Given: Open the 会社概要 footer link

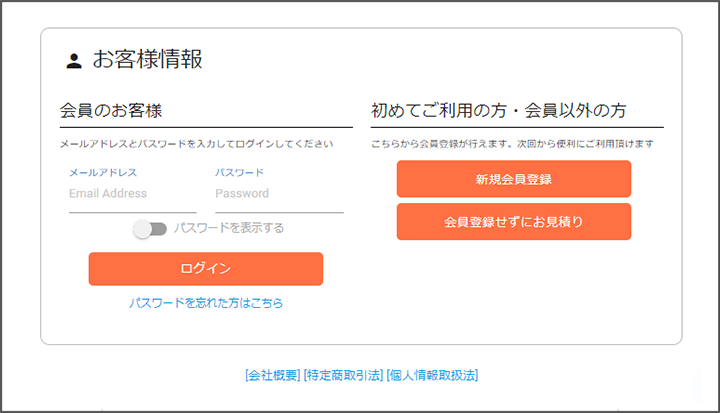Looking at the screenshot, I should pos(273,375).
